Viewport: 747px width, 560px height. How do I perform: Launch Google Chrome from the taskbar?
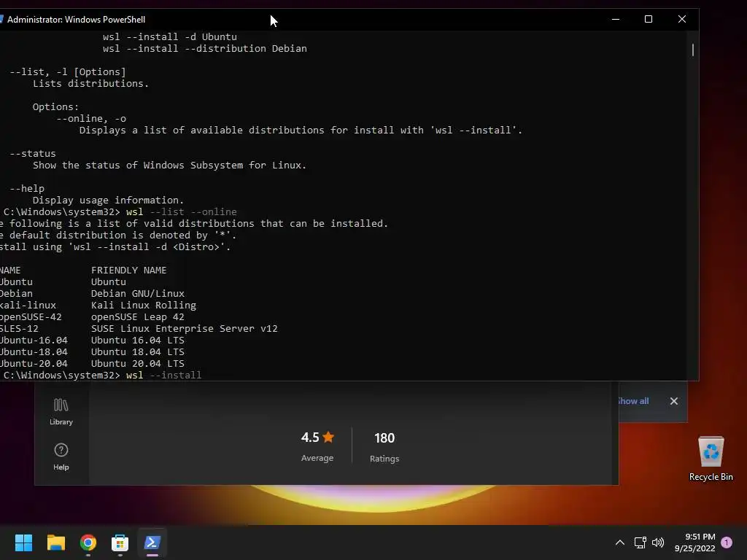[88, 542]
